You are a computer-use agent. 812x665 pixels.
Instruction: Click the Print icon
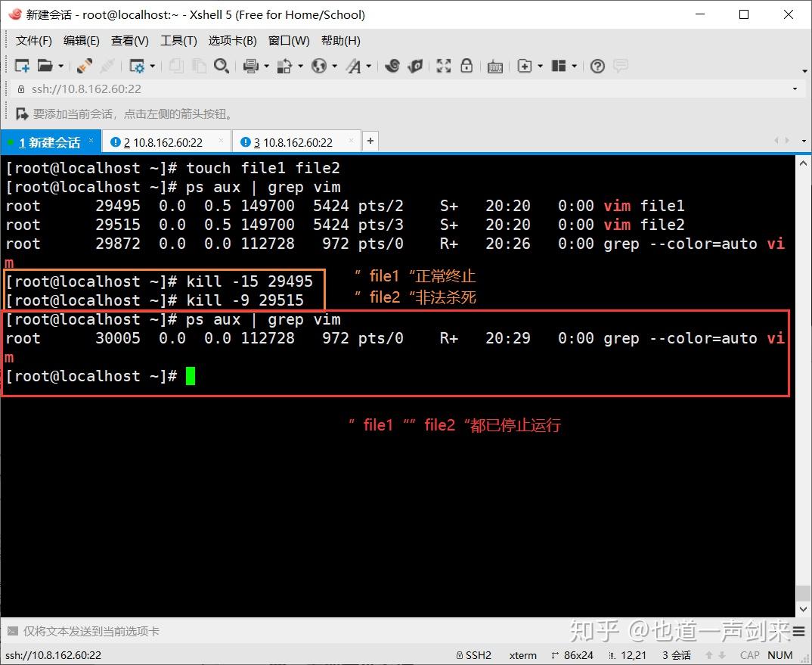251,66
